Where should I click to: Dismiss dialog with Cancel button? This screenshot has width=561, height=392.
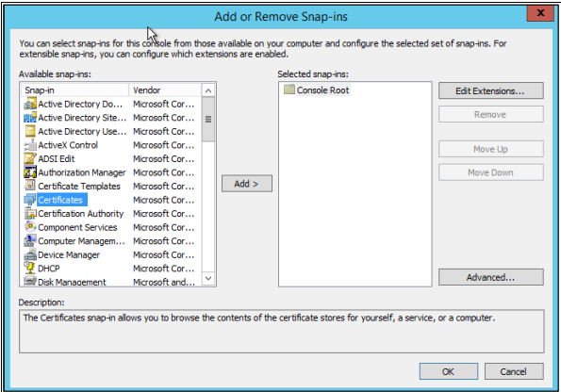[514, 371]
